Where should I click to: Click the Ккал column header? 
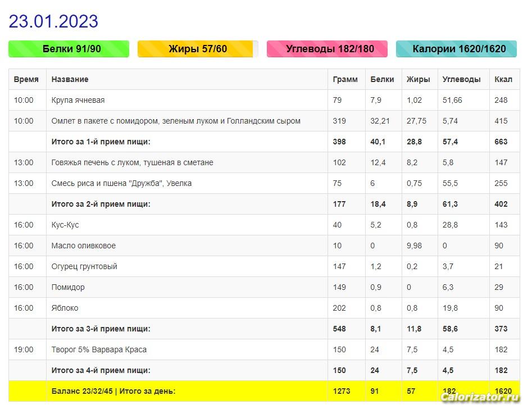point(503,79)
